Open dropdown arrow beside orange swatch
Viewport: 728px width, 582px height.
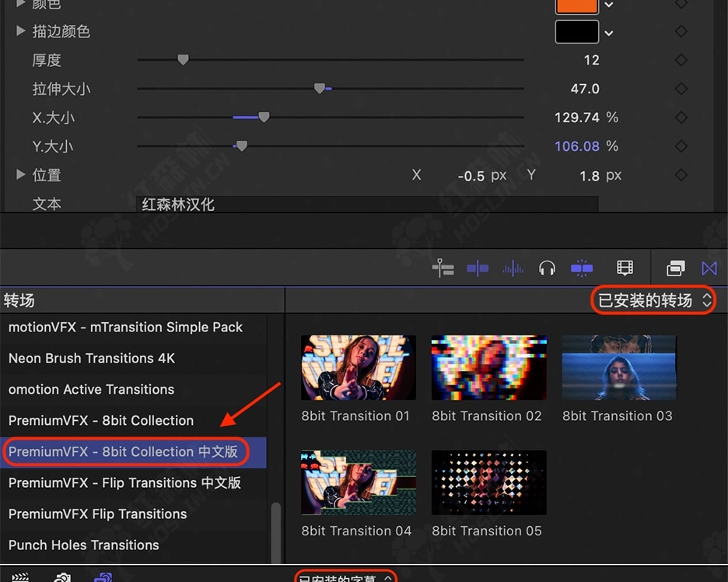609,5
